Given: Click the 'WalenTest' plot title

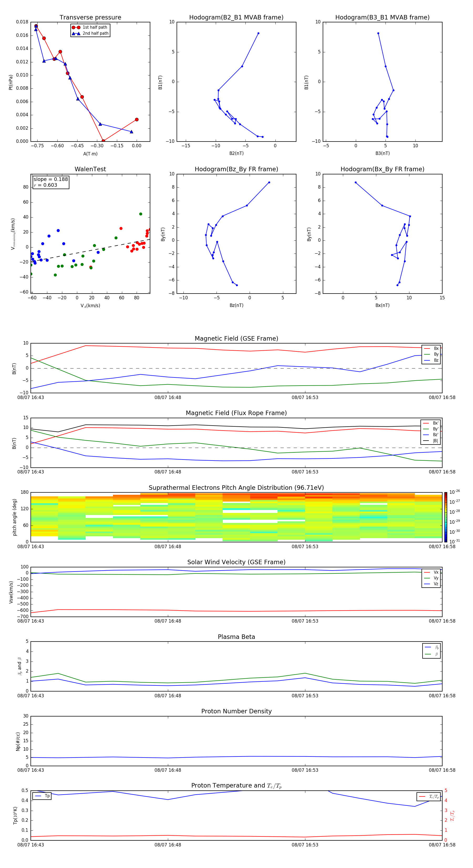Looking at the screenshot, I should point(90,169).
